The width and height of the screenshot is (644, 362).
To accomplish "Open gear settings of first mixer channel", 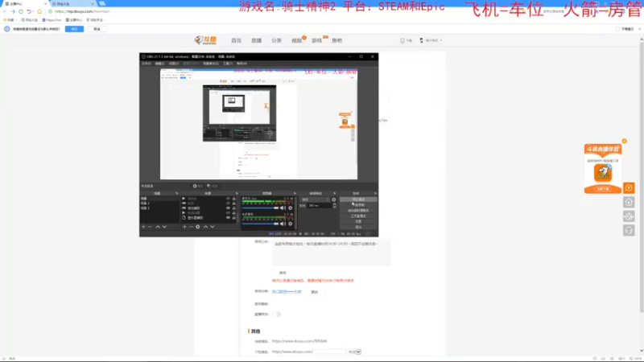I will [291, 208].
